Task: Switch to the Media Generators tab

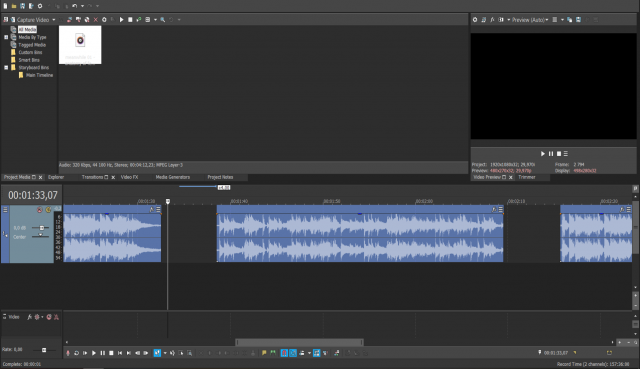Action: (173, 177)
